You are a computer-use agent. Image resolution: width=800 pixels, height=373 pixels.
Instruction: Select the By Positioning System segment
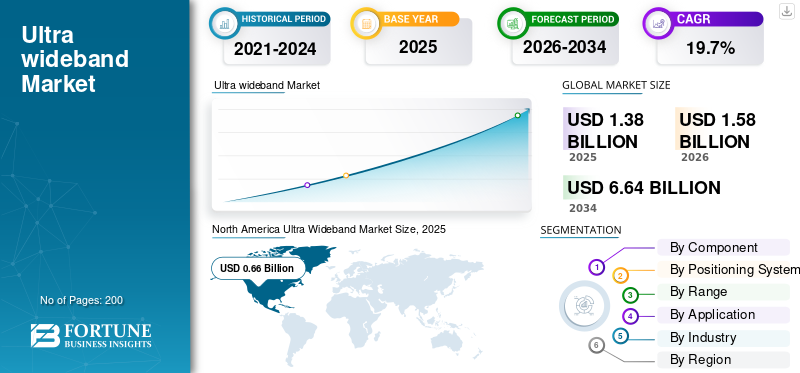pos(728,269)
